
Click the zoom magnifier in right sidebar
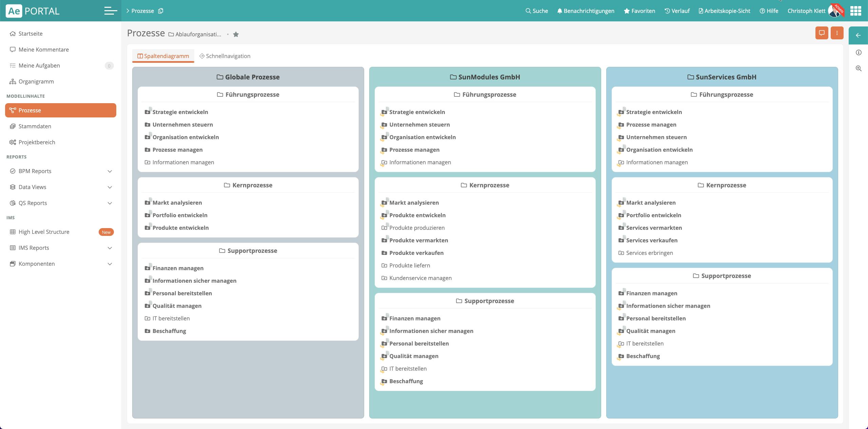tap(859, 69)
